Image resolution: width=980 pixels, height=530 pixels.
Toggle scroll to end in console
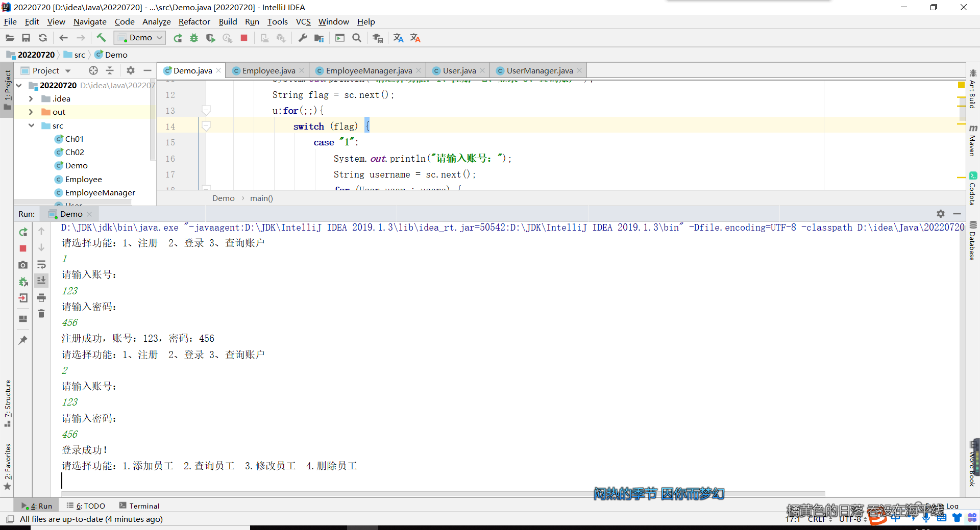pos(41,280)
